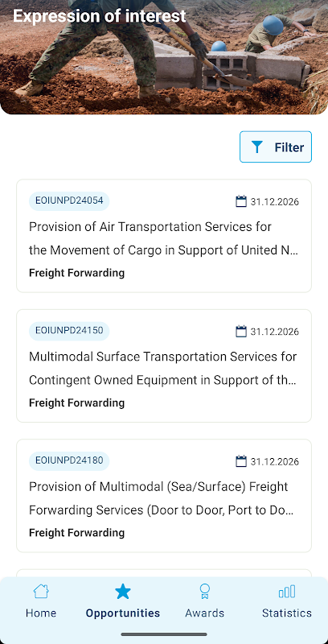
Task: Open Multimodal (Sea/Surface) Freight Forwarding listing
Action: [164, 495]
